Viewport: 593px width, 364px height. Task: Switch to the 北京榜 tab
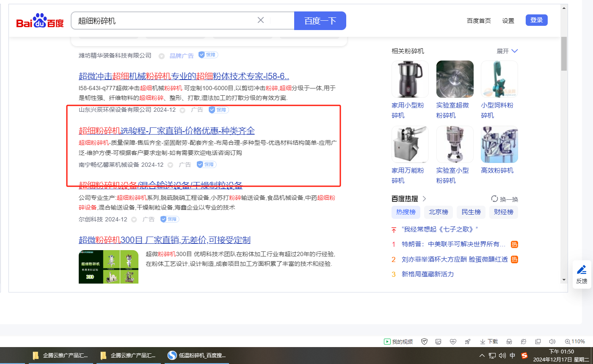[x=438, y=212]
